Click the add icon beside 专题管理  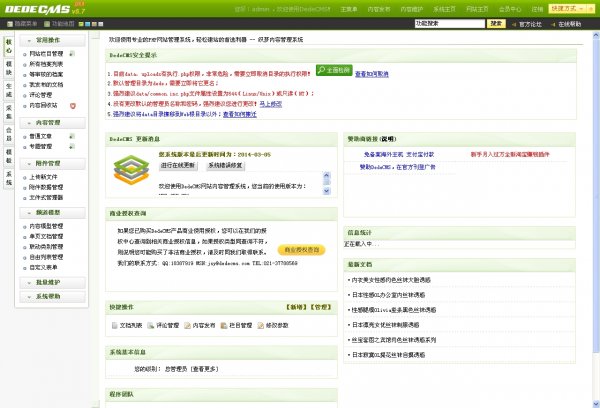click(72, 146)
